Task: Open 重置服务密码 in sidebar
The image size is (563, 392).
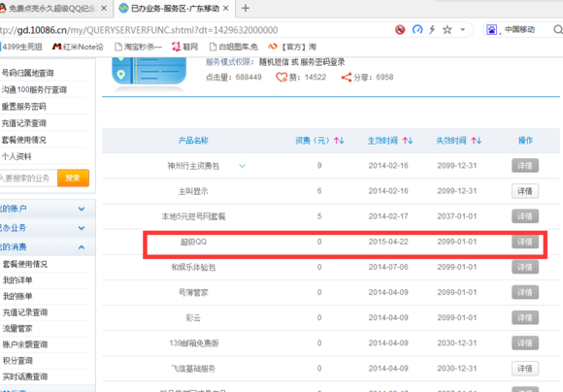Action: coord(23,107)
